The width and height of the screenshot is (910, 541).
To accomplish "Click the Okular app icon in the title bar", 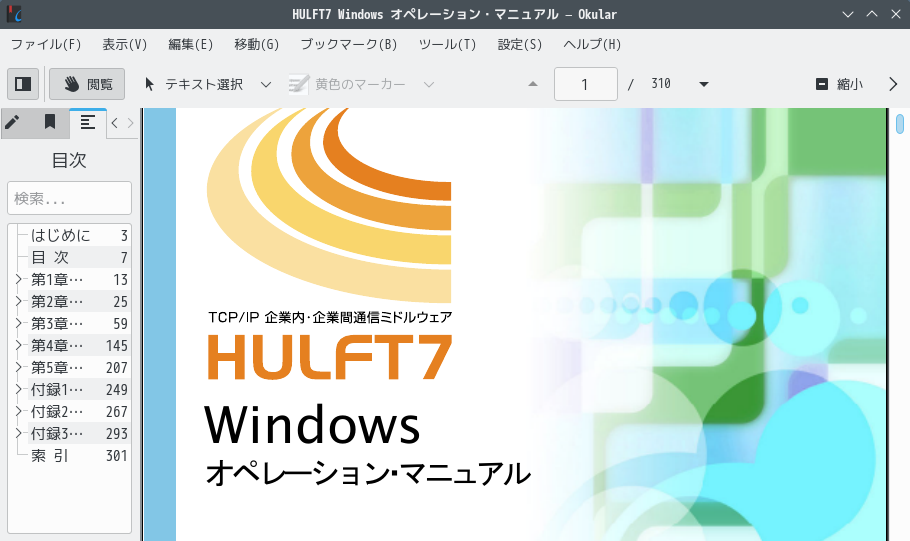I will (14, 14).
